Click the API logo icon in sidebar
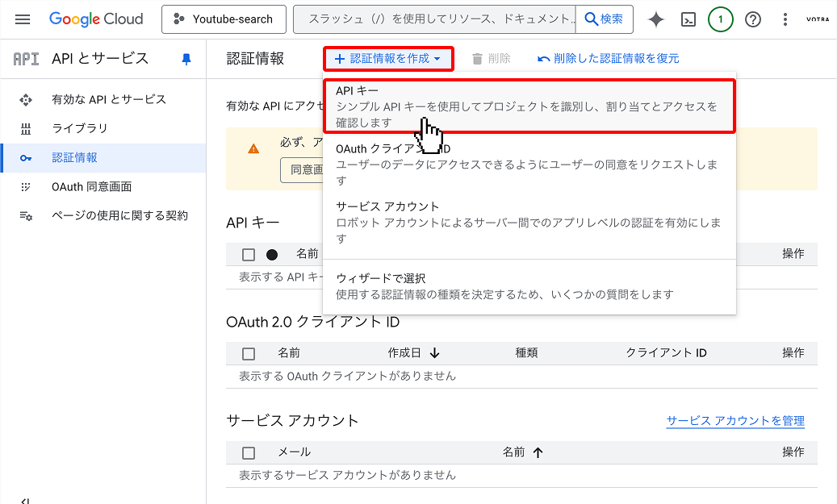The image size is (837, 504). pos(26,59)
